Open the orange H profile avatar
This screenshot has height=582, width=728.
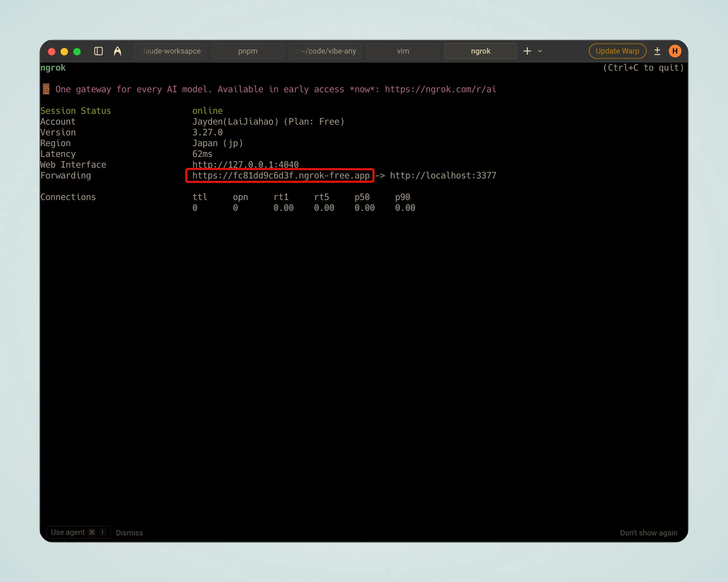pos(675,51)
